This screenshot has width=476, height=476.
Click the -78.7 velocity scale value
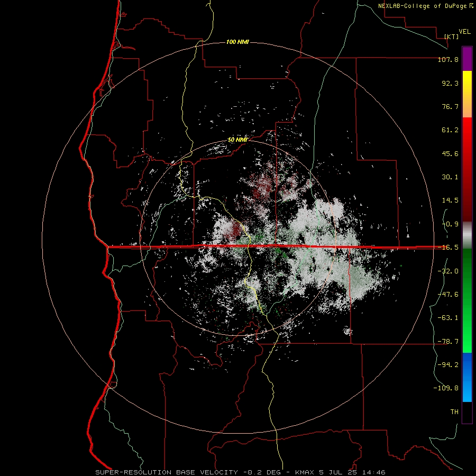click(448, 342)
